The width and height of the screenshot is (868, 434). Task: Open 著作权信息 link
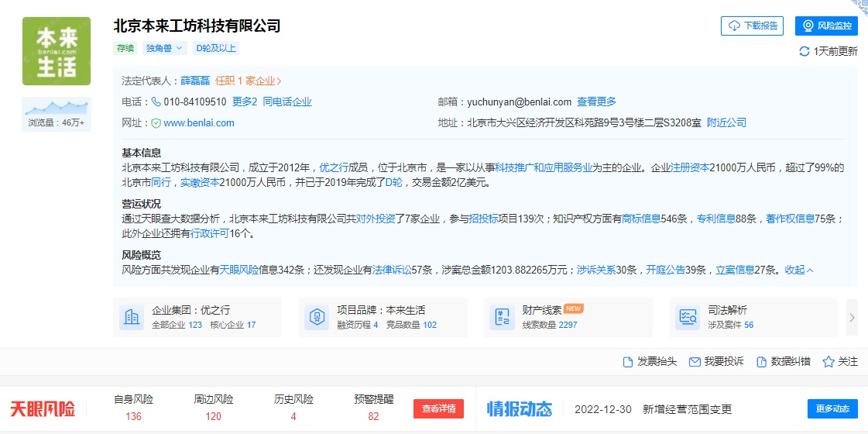point(791,219)
